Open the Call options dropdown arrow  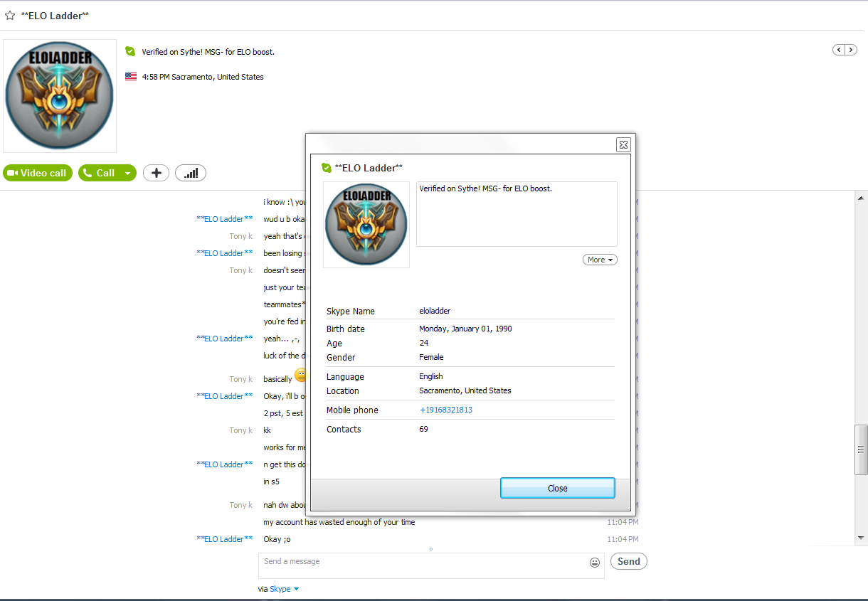128,173
